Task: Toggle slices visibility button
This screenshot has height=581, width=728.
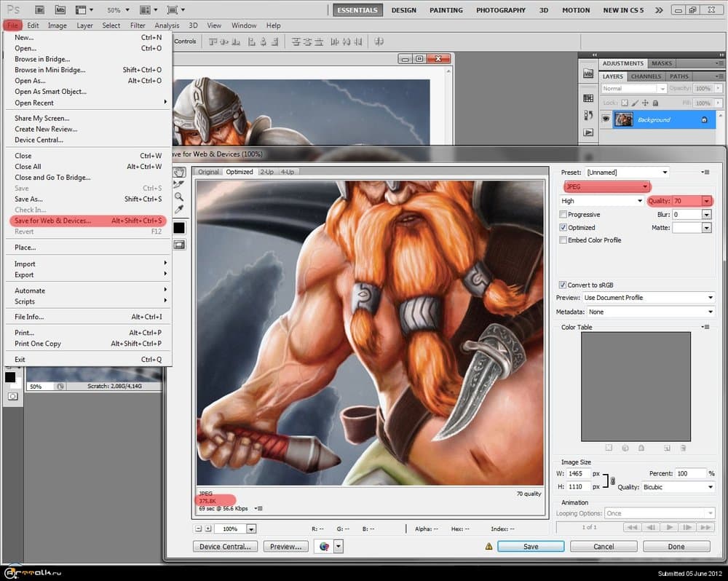Action: 178,245
